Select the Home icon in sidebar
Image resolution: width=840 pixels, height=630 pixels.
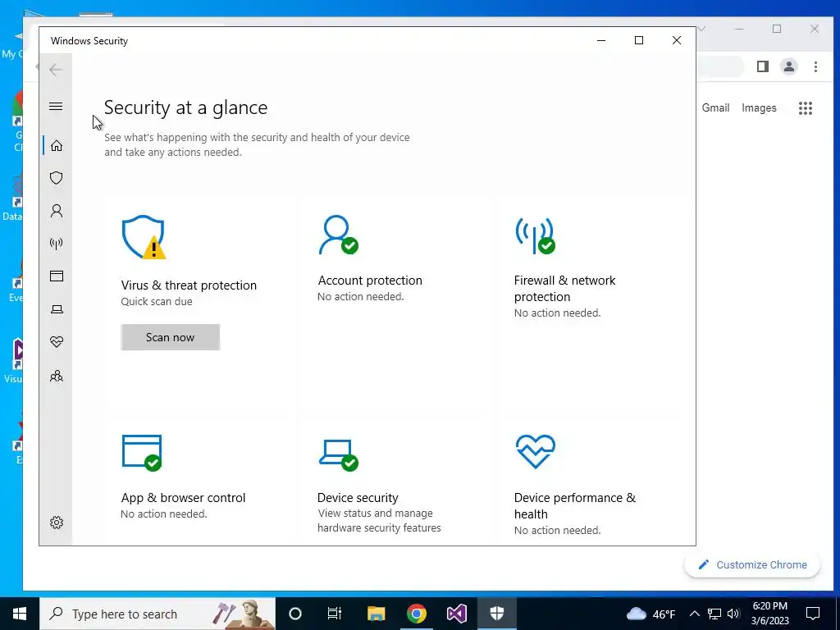(x=57, y=146)
